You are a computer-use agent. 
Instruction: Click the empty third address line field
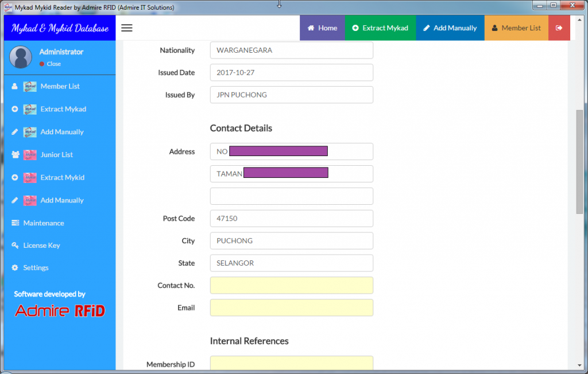tap(291, 196)
